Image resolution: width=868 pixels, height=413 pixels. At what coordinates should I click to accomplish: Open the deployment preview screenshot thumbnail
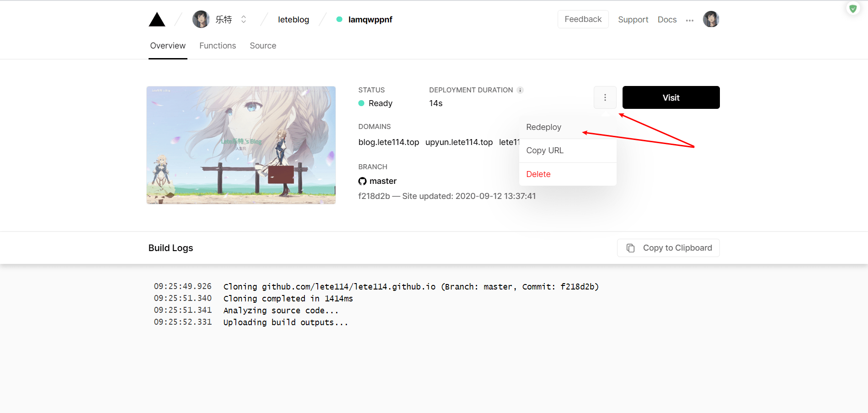(x=241, y=145)
